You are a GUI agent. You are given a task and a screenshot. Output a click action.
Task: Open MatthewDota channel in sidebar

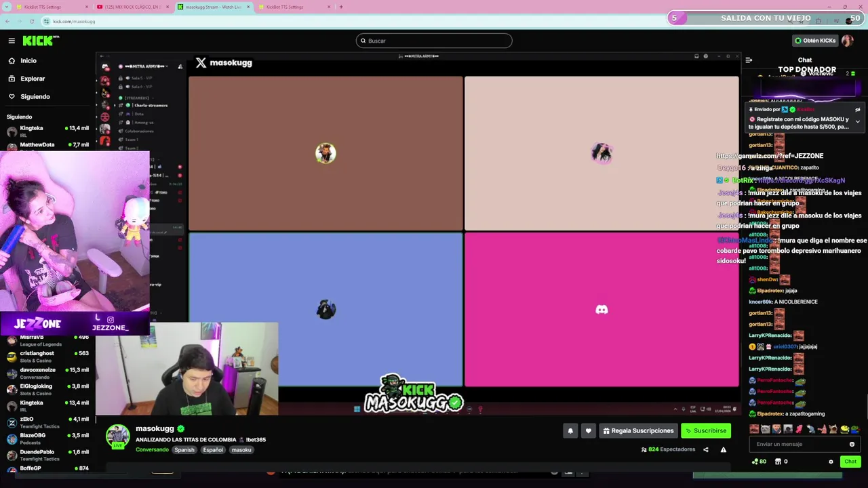[x=46, y=145]
